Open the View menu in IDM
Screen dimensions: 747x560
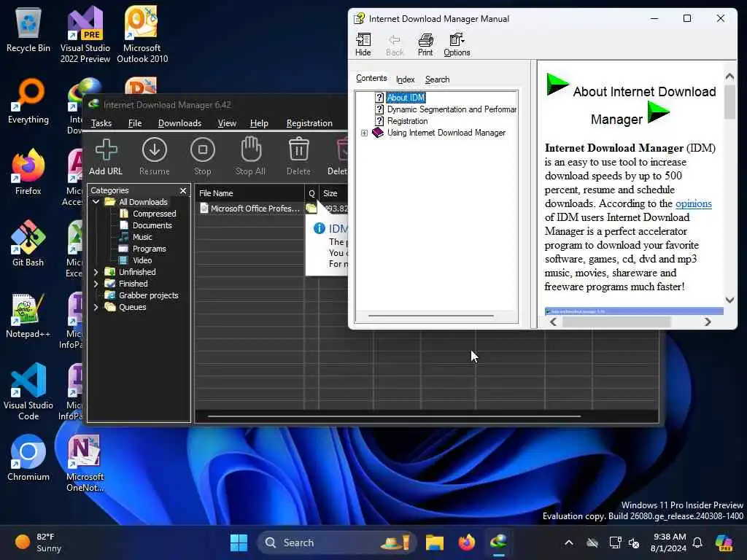pyautogui.click(x=227, y=122)
